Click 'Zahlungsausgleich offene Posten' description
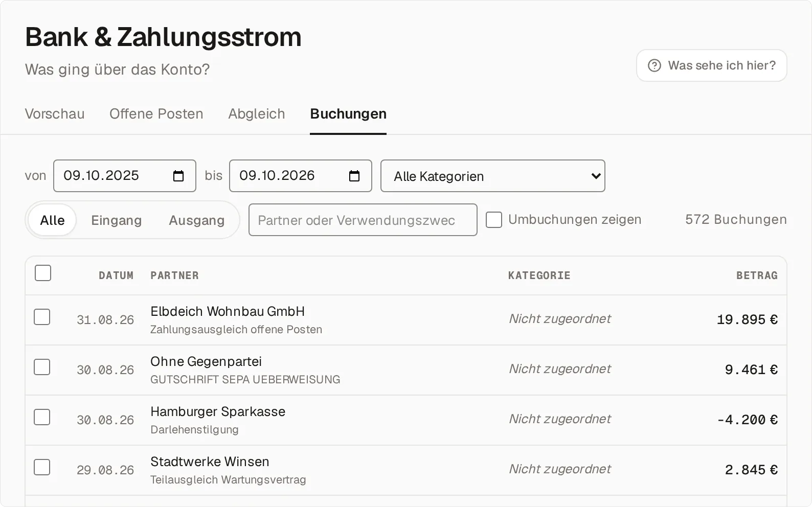 click(x=236, y=330)
